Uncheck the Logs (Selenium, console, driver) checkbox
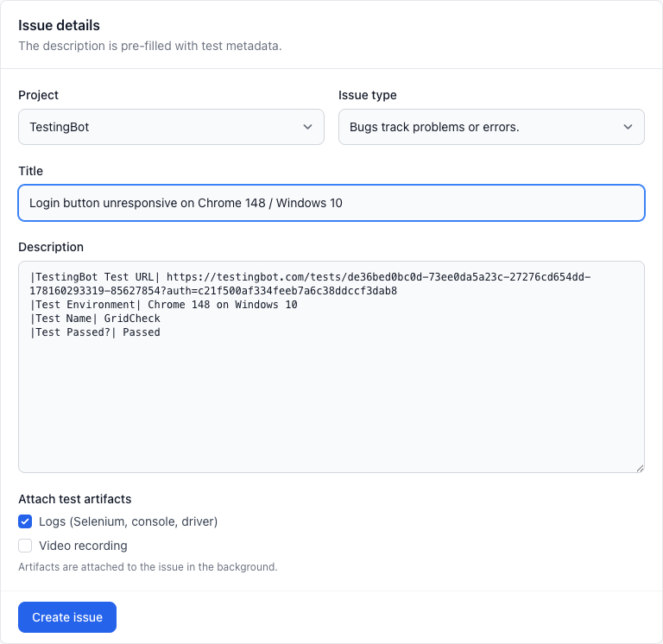Screen dimensions: 663x644 point(25,521)
